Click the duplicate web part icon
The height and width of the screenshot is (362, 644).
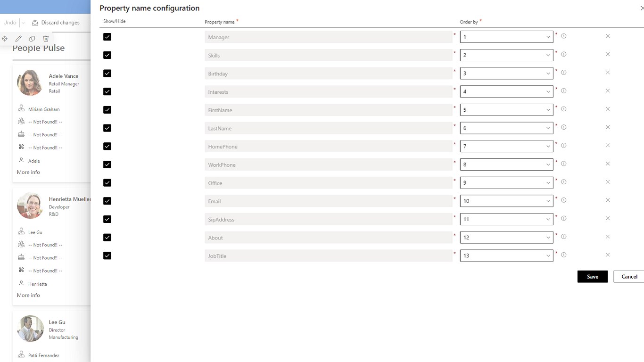pos(32,39)
